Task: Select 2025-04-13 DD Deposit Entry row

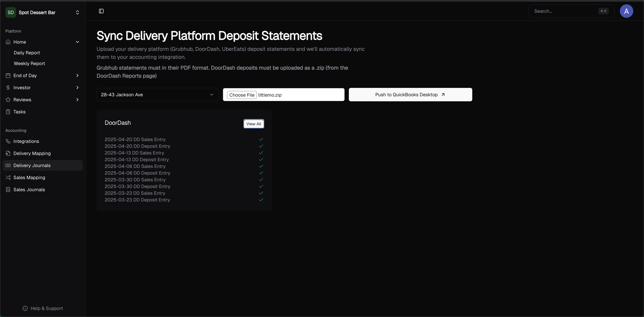Action: (x=184, y=160)
